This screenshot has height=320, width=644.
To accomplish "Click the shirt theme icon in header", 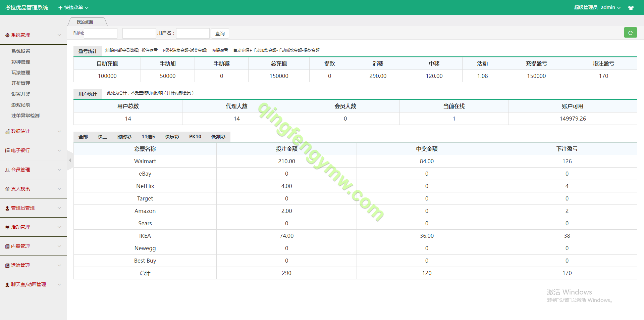I will tap(631, 8).
